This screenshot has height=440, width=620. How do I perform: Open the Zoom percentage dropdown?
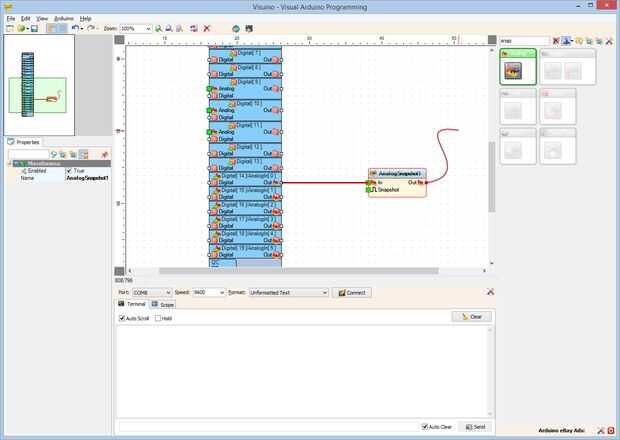point(148,28)
